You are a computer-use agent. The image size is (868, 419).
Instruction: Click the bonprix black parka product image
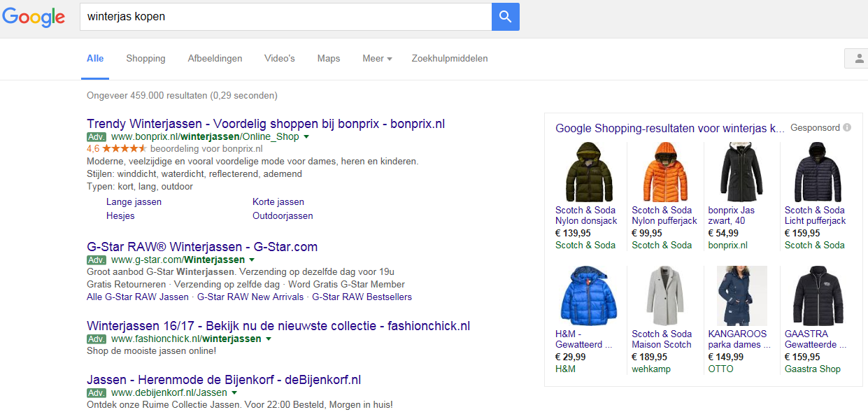740,172
